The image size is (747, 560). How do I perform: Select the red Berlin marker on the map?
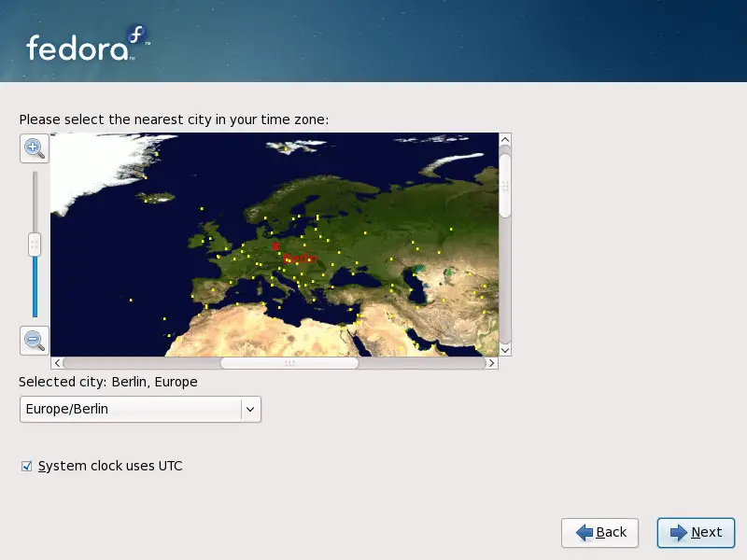[x=275, y=246]
